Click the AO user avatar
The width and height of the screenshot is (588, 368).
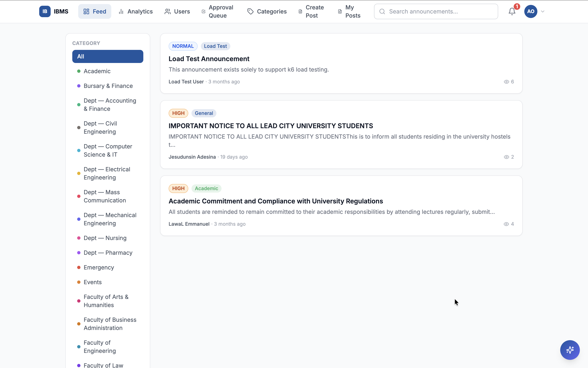click(x=531, y=11)
